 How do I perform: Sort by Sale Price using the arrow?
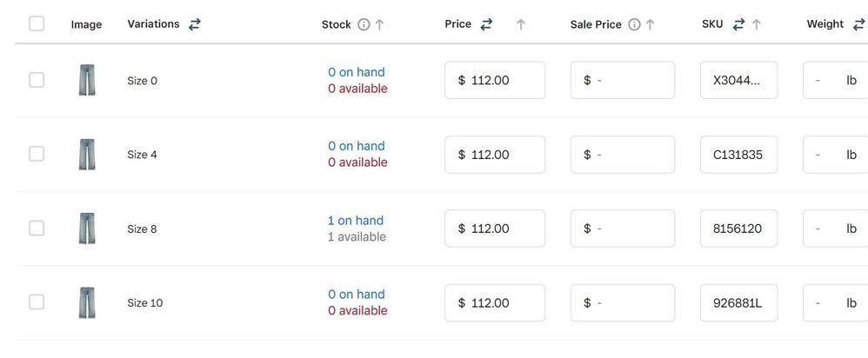pos(650,24)
